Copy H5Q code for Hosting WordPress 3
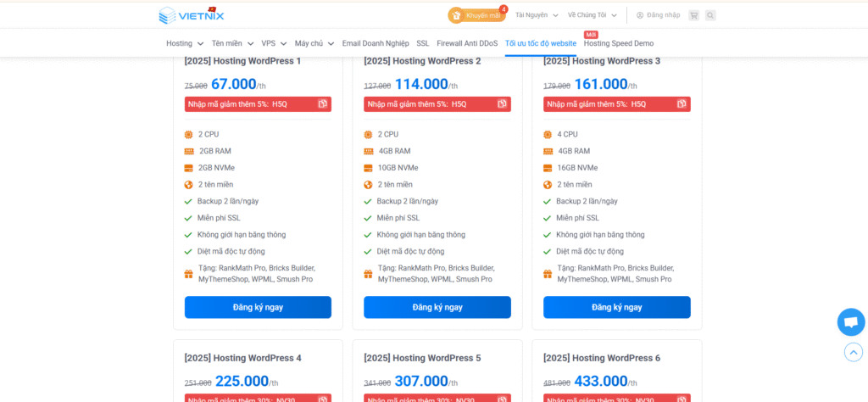The height and width of the screenshot is (402, 868). (682, 104)
